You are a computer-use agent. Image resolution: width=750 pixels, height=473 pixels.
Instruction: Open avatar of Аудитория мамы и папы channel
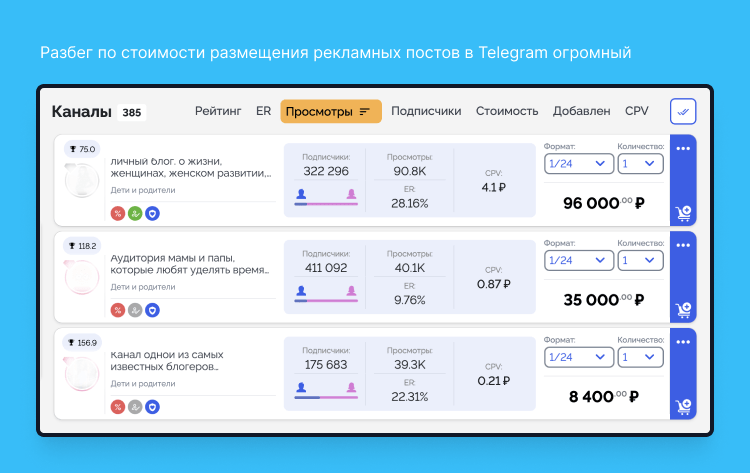[x=82, y=277]
